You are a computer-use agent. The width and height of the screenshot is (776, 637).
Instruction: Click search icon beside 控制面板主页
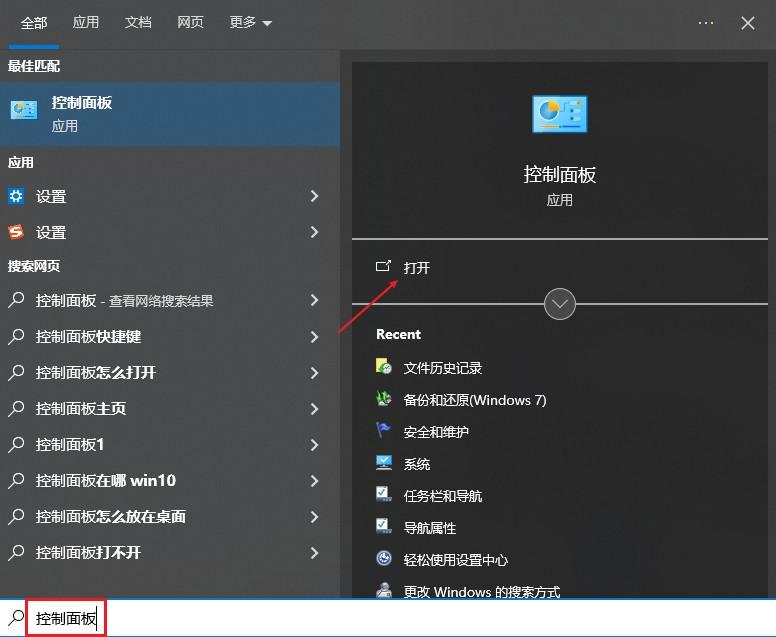click(16, 408)
